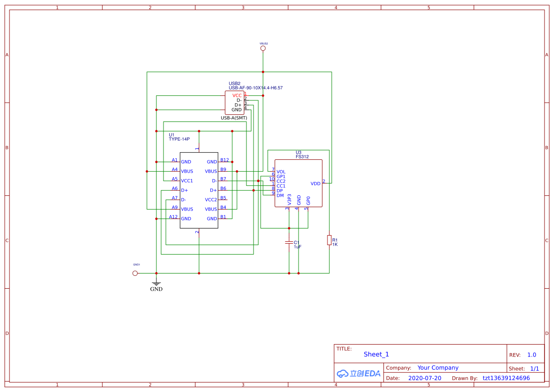Select the USB2 connector symbol body
The height and width of the screenshot is (392, 554).
tap(234, 102)
